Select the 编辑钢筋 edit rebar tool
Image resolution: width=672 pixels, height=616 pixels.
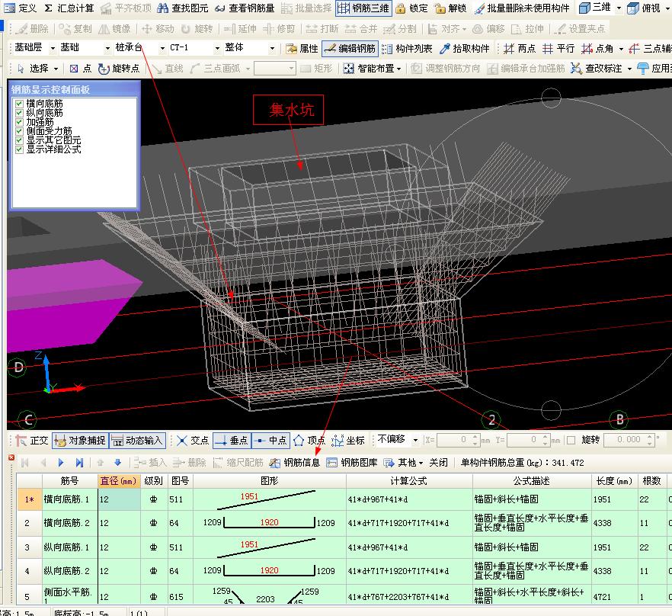pos(349,48)
